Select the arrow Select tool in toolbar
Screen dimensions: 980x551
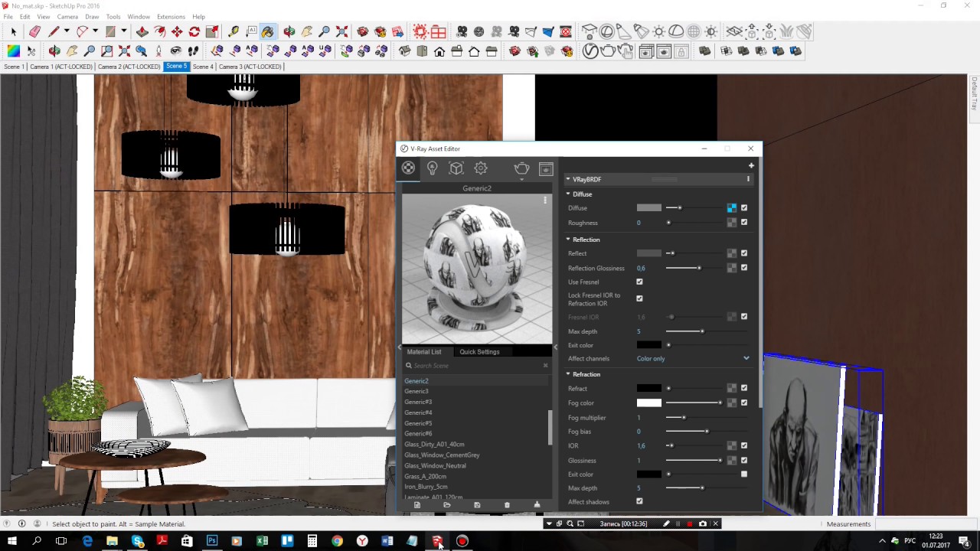pos(13,31)
